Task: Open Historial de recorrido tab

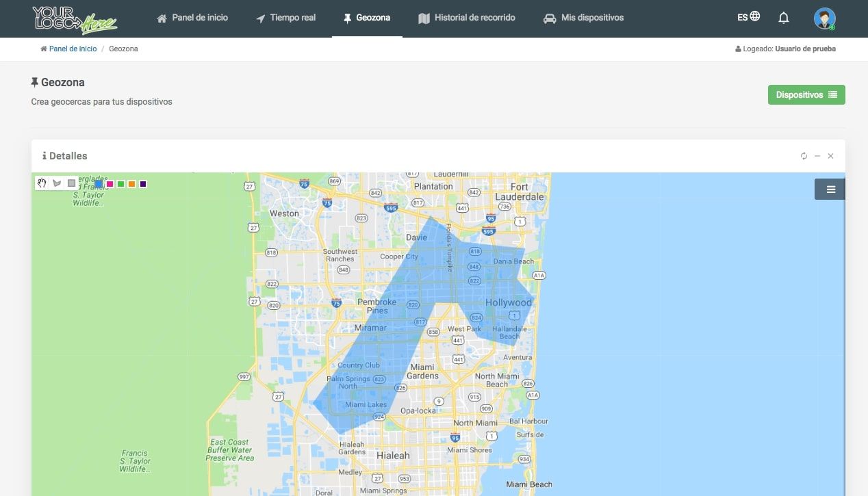Action: pyautogui.click(x=466, y=18)
